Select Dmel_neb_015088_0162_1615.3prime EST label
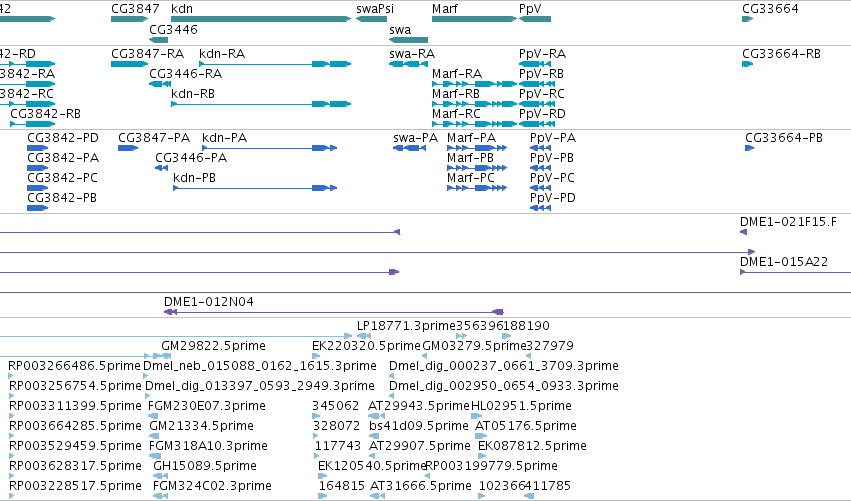This screenshot has height=501, width=851. (x=260, y=366)
